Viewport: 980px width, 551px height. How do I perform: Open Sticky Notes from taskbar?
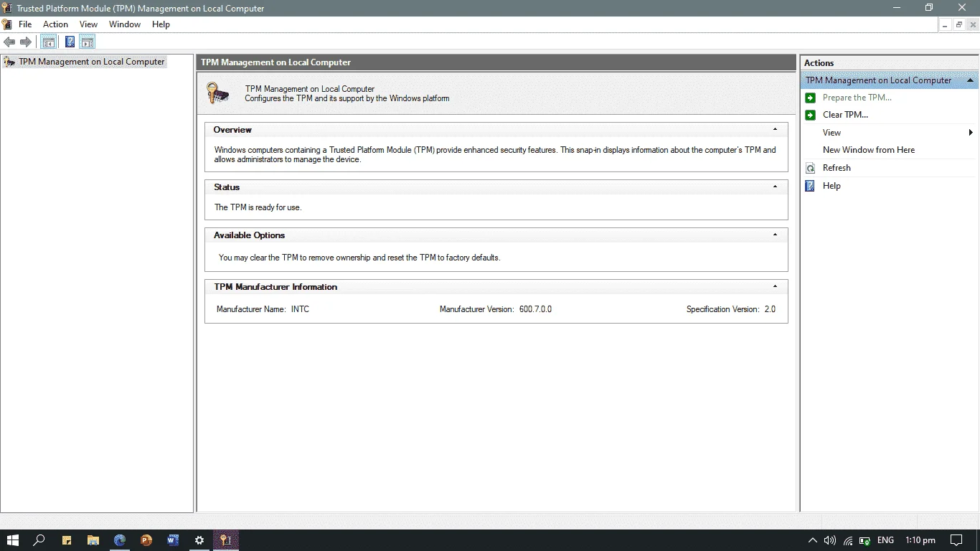point(67,540)
